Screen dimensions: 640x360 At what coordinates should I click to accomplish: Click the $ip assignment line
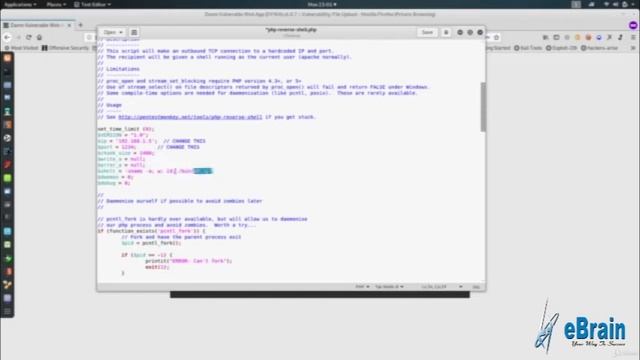pos(151,141)
